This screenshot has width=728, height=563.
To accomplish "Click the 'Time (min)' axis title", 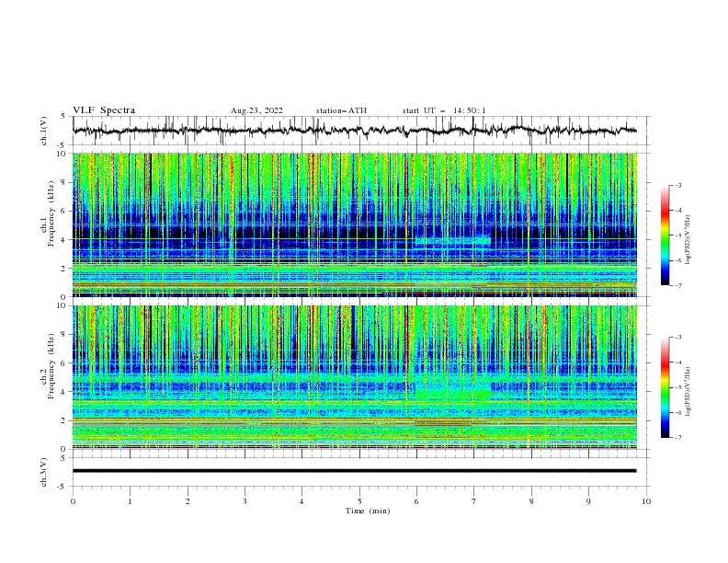I will click(368, 511).
